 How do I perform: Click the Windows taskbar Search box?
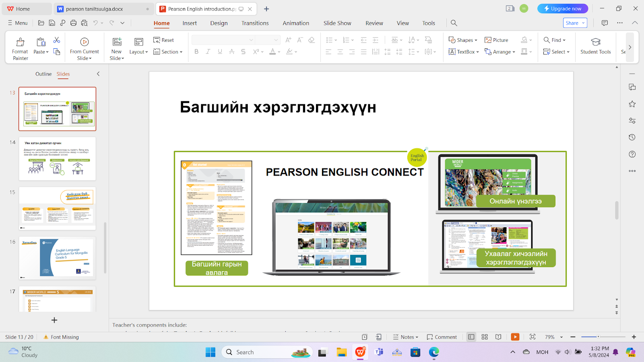[x=267, y=352]
